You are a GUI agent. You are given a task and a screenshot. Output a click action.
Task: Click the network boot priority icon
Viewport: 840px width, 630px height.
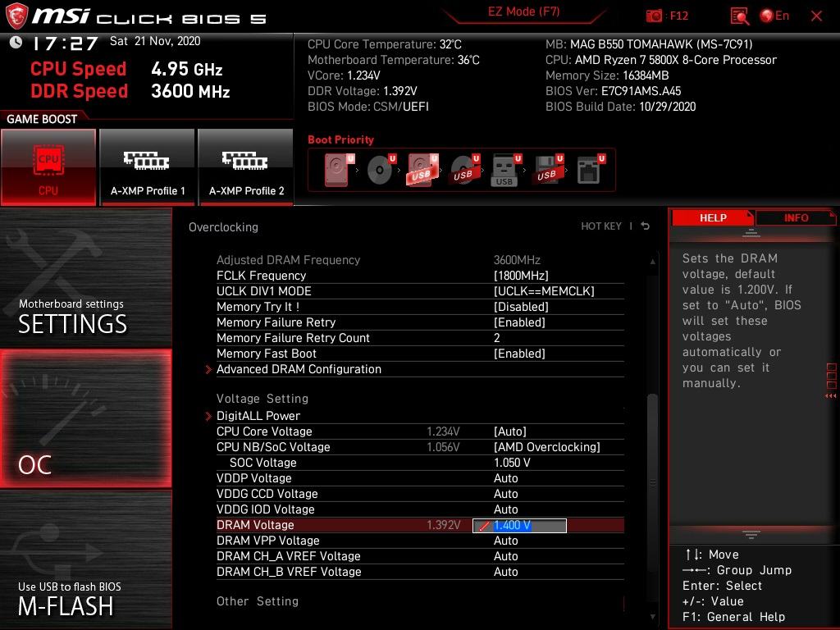tap(591, 170)
